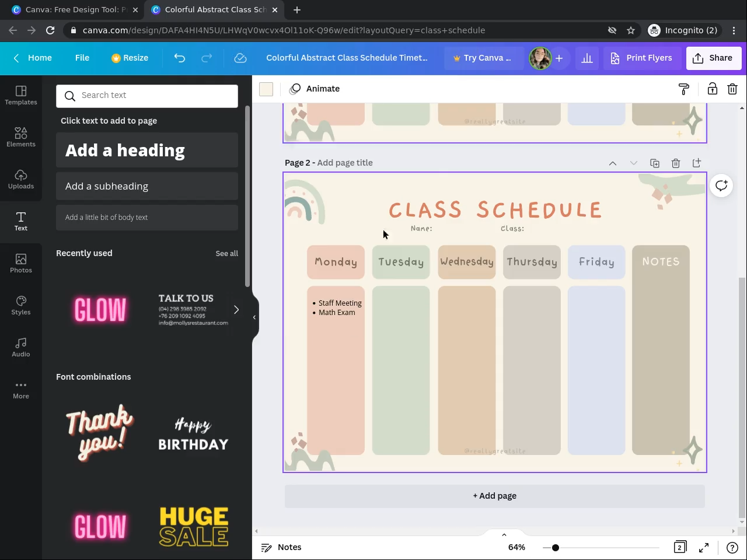The image size is (747, 560).
Task: Move Page 2 down
Action: tap(634, 163)
